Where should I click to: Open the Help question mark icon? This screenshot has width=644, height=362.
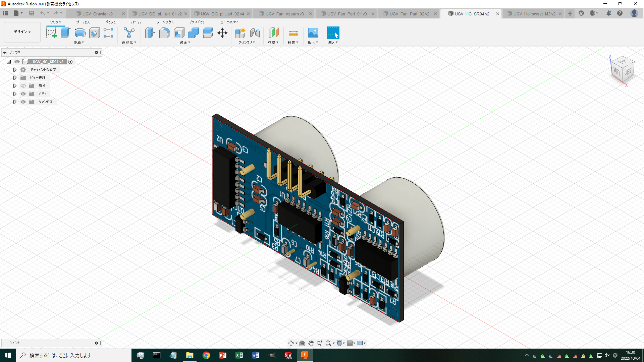pyautogui.click(x=620, y=13)
